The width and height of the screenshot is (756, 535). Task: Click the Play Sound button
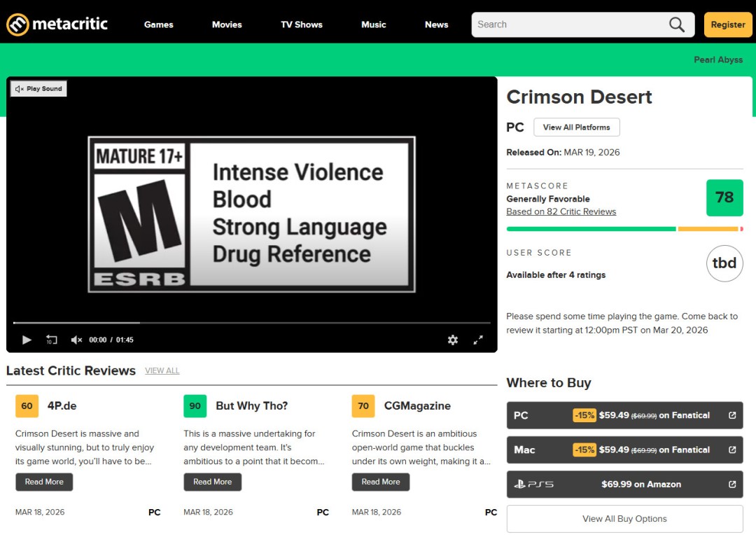click(39, 89)
